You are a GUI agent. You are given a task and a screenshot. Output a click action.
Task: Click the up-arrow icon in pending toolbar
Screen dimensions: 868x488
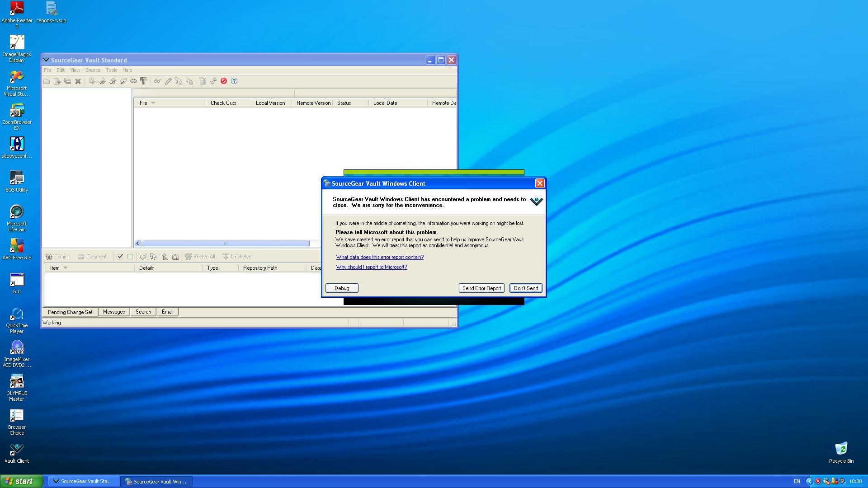tap(165, 257)
